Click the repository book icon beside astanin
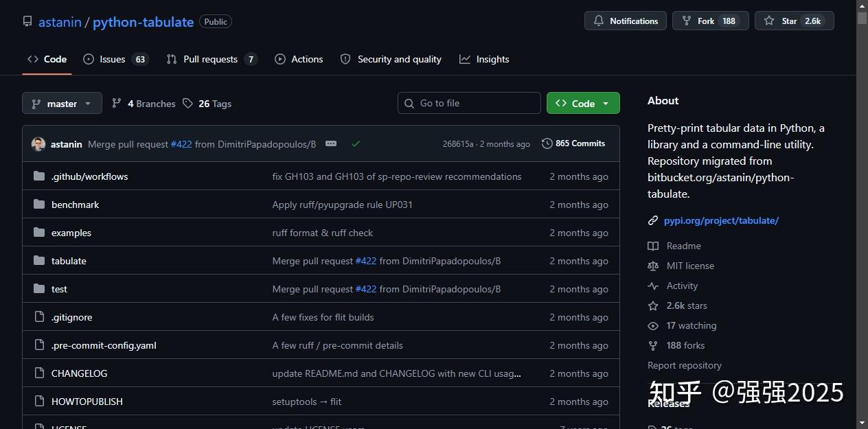 tap(27, 21)
